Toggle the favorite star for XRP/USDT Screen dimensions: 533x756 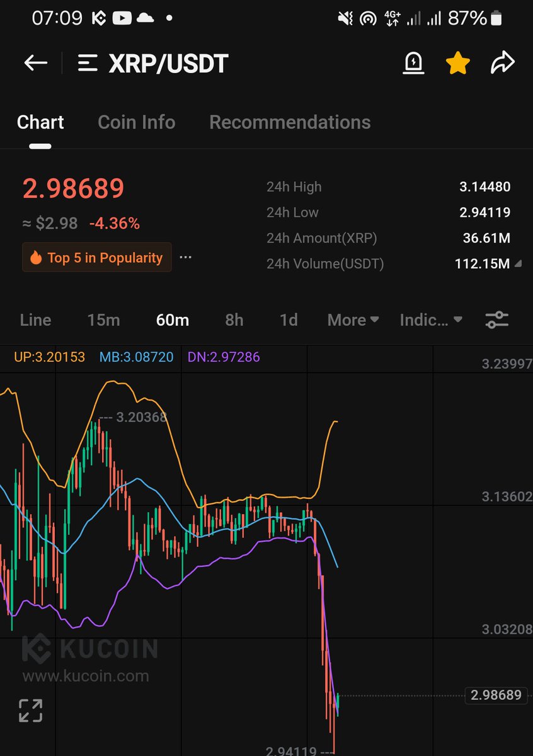pos(458,63)
